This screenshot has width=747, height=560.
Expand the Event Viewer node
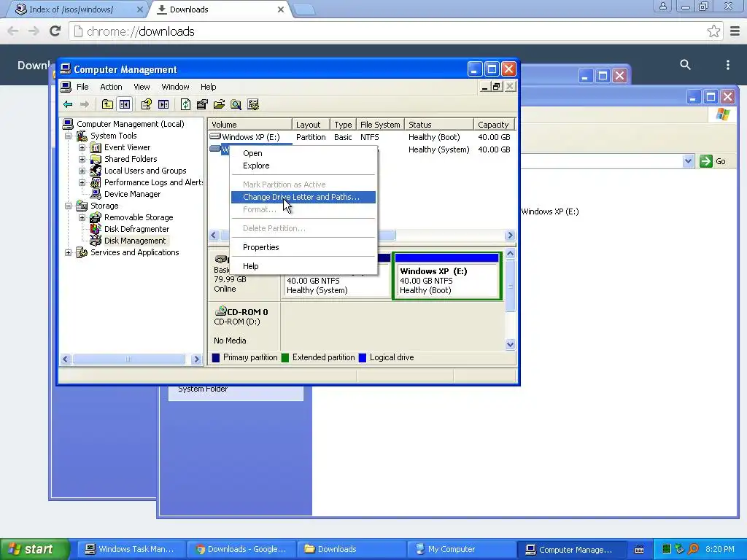point(82,147)
